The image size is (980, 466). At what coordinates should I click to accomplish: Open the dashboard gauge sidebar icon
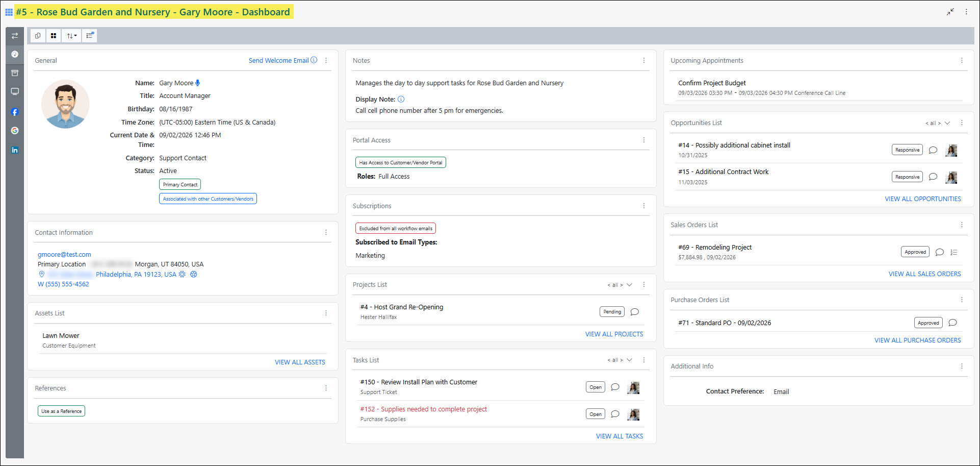coord(15,54)
